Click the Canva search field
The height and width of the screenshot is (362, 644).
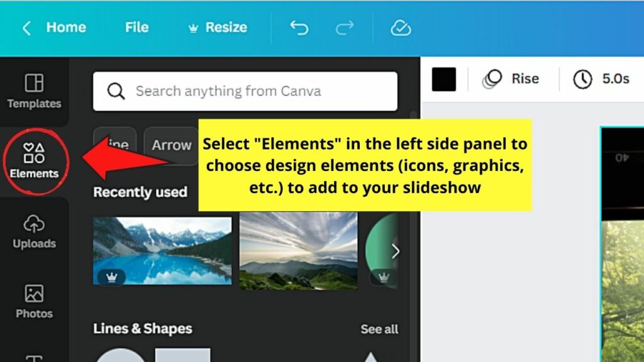pos(245,91)
